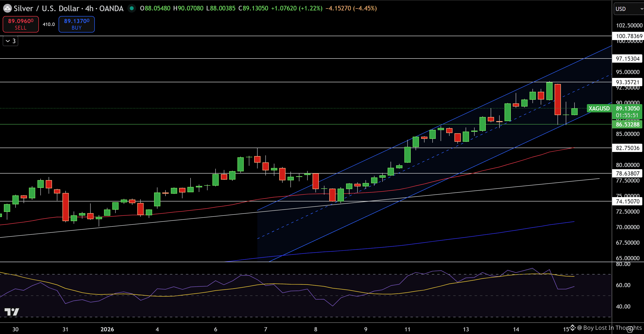Click the diamond icon beside date 15
644x334 pixels.
[573, 327]
